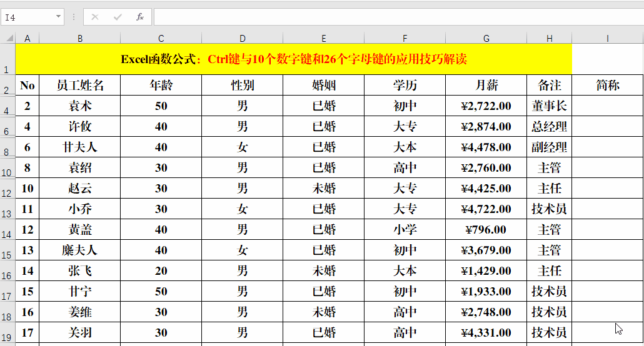Click into the formula bar input
This screenshot has width=644, height=346.
pos(398,17)
